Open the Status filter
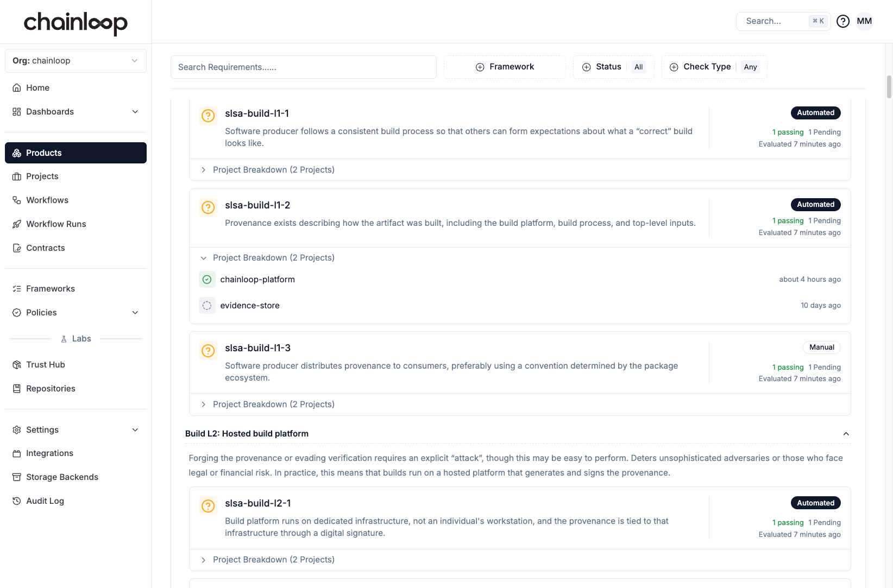 (x=614, y=67)
